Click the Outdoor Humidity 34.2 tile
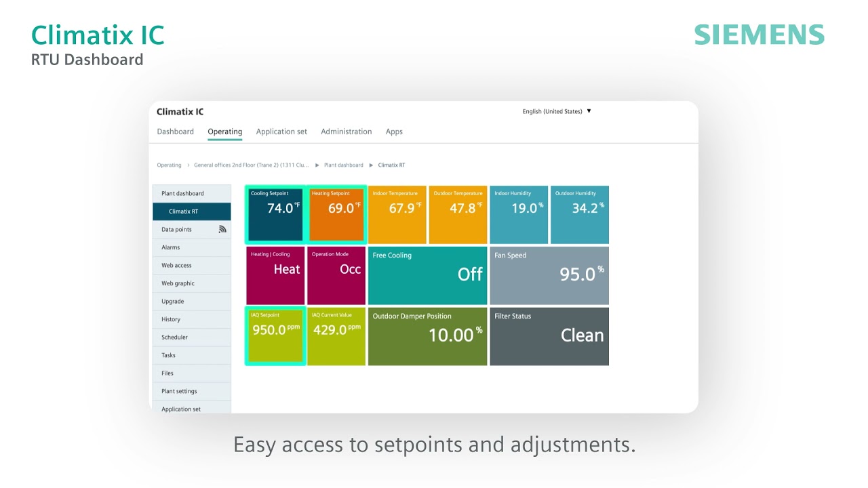Image resolution: width=868 pixels, height=488 pixels. pyautogui.click(x=580, y=215)
